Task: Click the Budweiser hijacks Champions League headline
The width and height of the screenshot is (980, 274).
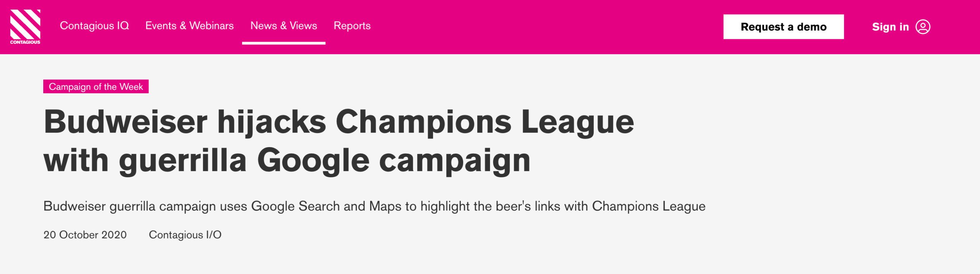Action: tap(338, 122)
